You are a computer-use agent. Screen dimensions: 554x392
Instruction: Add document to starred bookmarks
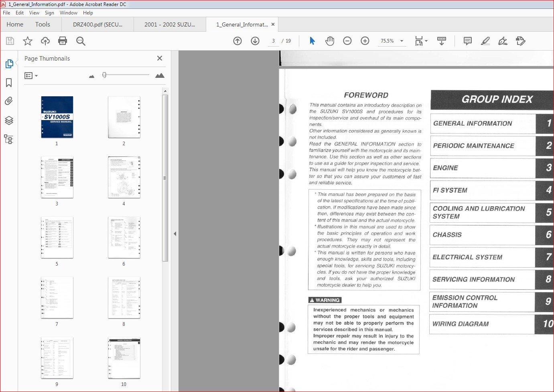(28, 41)
